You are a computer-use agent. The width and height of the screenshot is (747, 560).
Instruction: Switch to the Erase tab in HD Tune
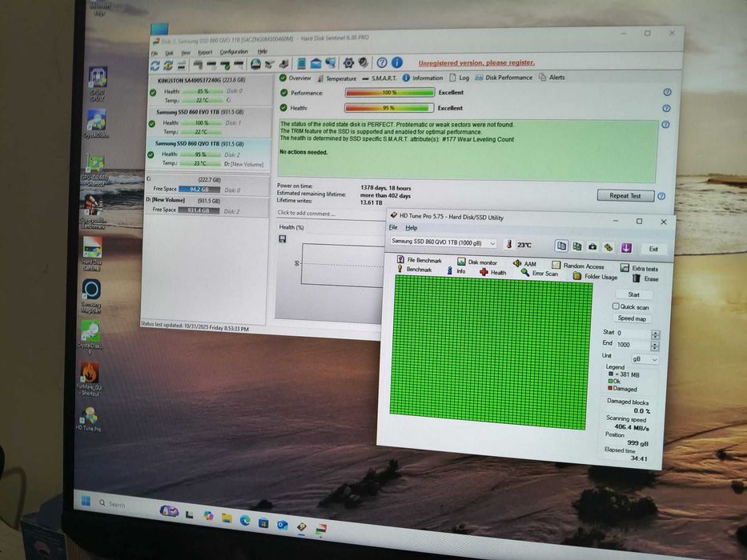(645, 278)
